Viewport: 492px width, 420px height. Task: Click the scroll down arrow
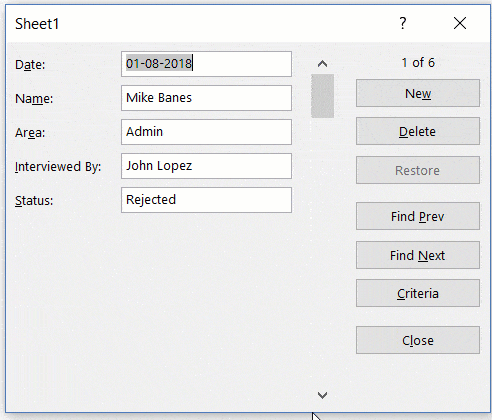click(322, 395)
